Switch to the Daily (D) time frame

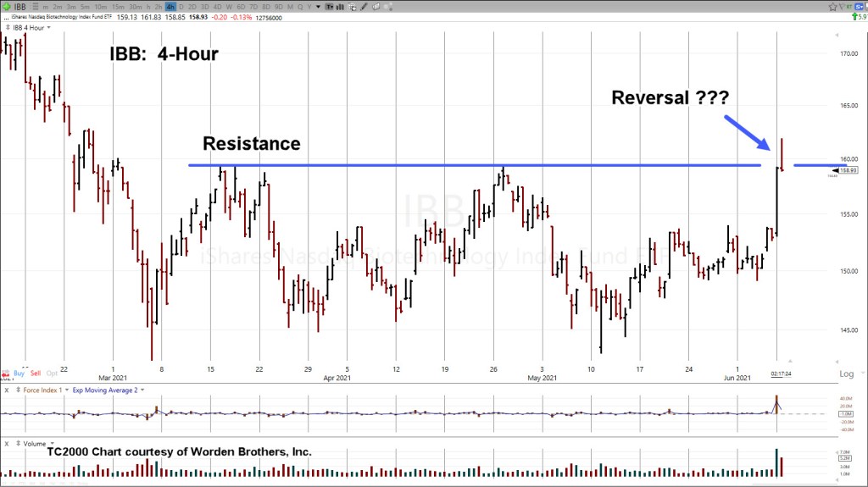click(x=182, y=6)
